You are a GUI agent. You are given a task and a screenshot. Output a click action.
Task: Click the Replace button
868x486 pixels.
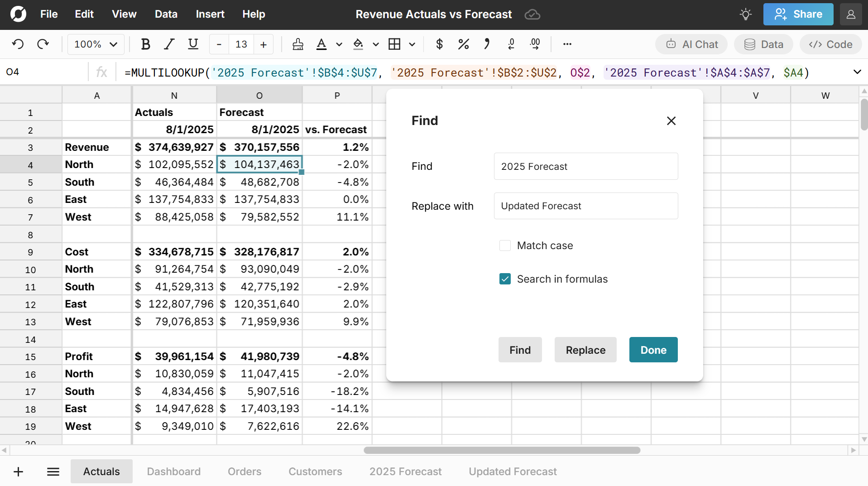[x=585, y=350]
